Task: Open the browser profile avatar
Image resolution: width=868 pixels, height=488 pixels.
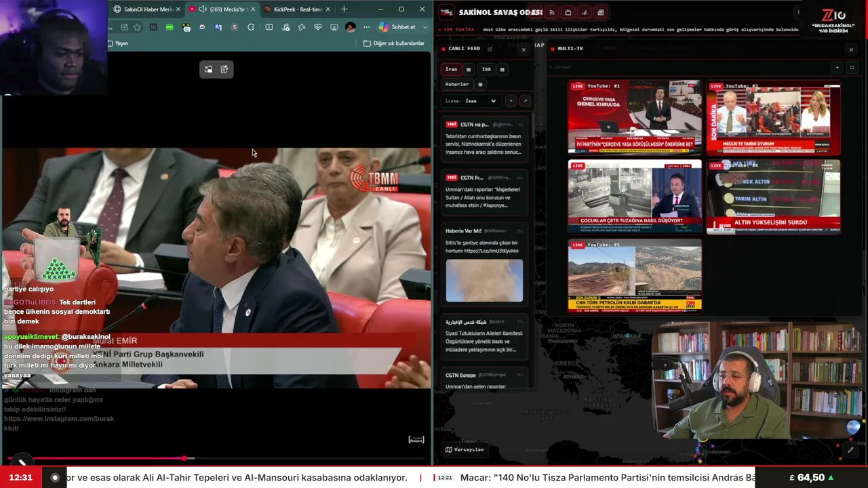Action: pos(351,27)
